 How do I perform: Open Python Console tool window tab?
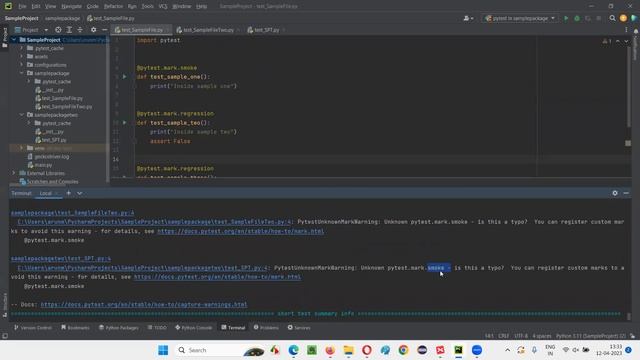pos(194,327)
